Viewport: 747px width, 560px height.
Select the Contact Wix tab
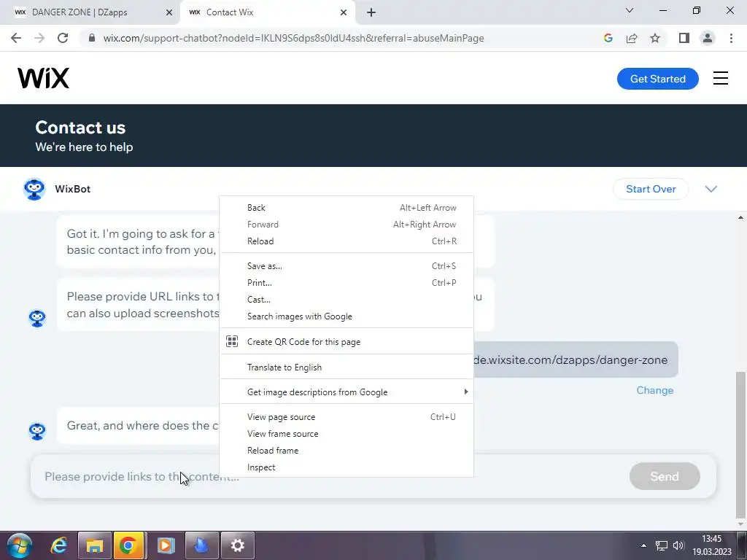click(x=268, y=12)
